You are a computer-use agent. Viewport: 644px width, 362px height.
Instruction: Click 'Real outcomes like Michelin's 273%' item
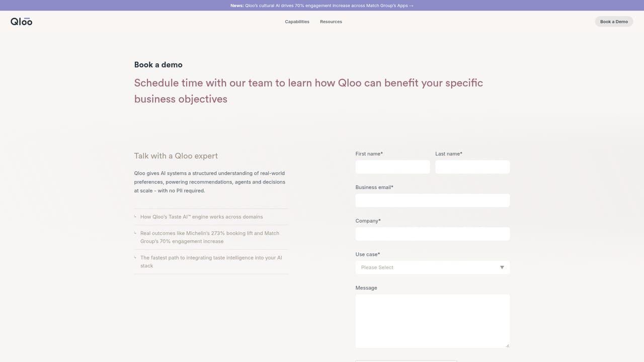211,237
